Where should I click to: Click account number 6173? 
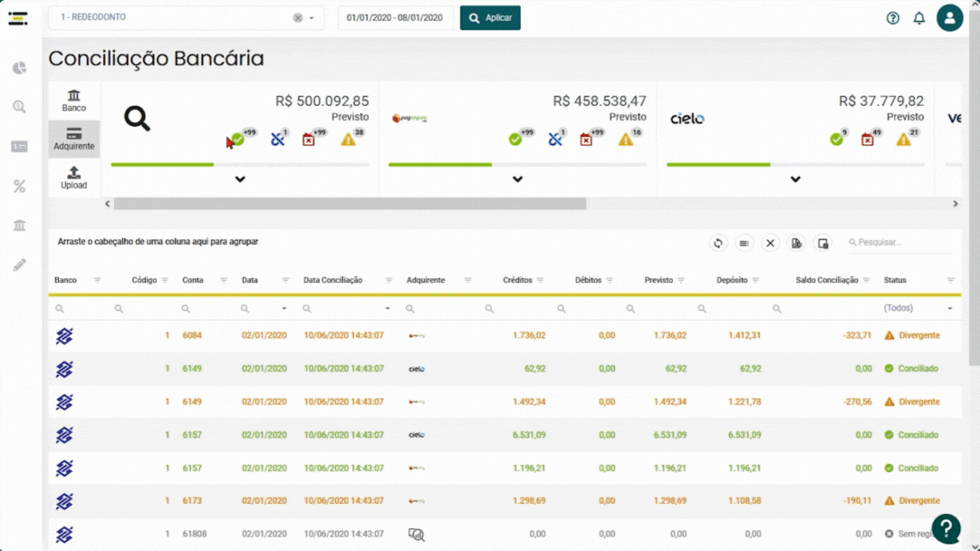(x=192, y=500)
